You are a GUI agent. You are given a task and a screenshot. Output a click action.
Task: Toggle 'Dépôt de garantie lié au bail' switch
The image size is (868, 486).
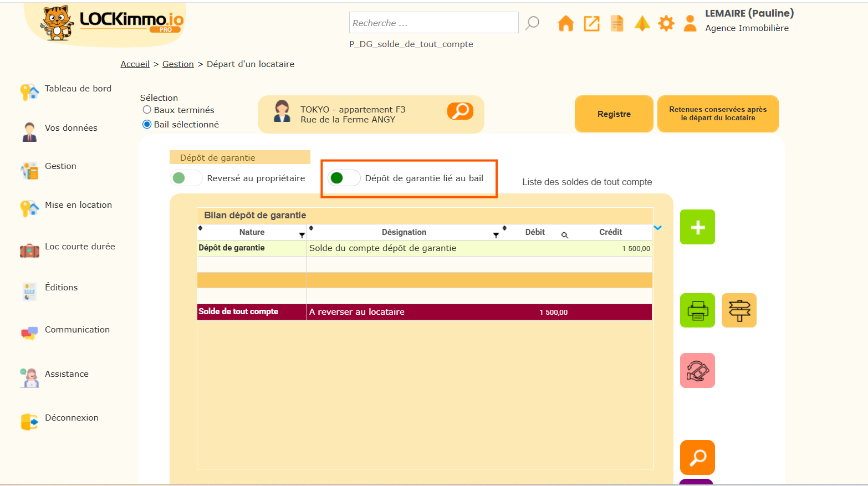click(x=344, y=178)
